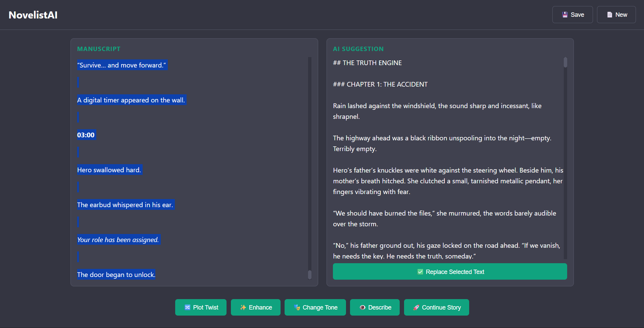Click the masks icon on Change Tone
The width and height of the screenshot is (644, 328).
(297, 308)
